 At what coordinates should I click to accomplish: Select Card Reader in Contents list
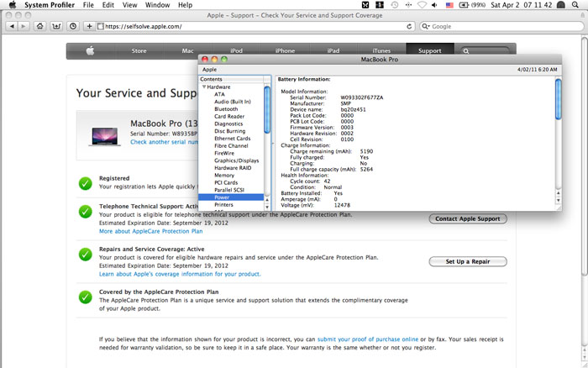coord(229,116)
